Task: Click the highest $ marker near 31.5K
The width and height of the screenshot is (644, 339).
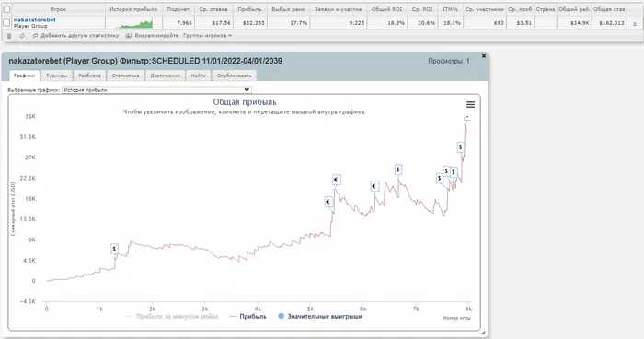Action: click(x=460, y=146)
